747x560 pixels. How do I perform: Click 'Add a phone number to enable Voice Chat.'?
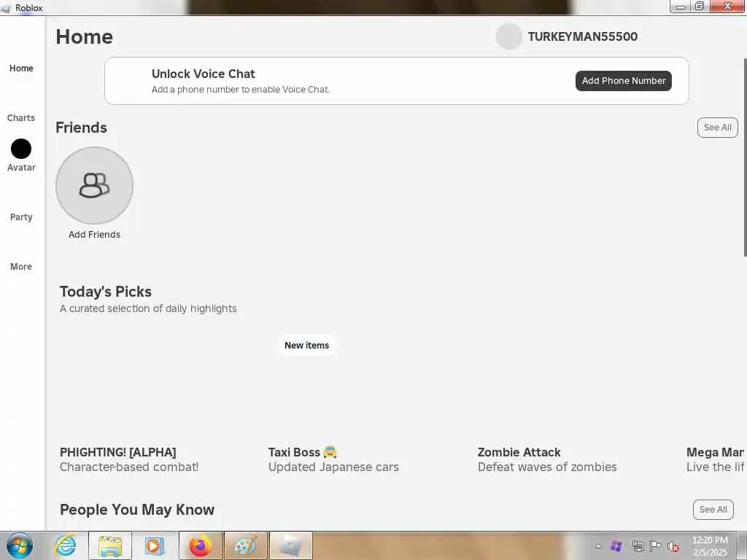point(241,90)
